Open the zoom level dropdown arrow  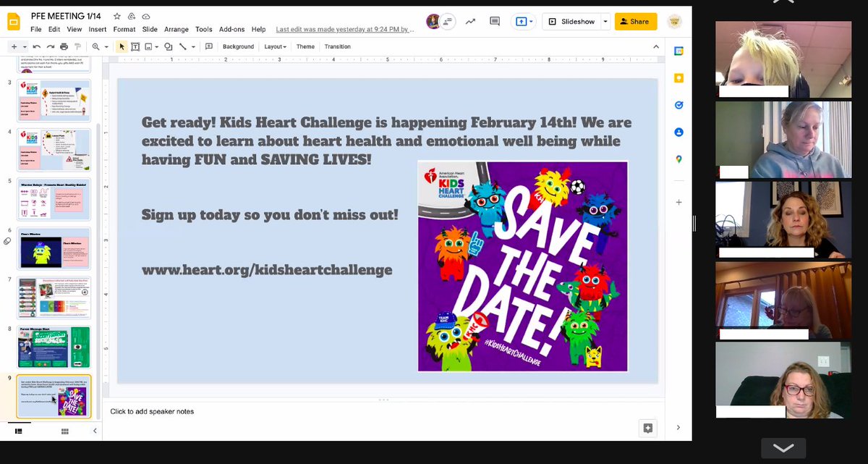click(106, 47)
